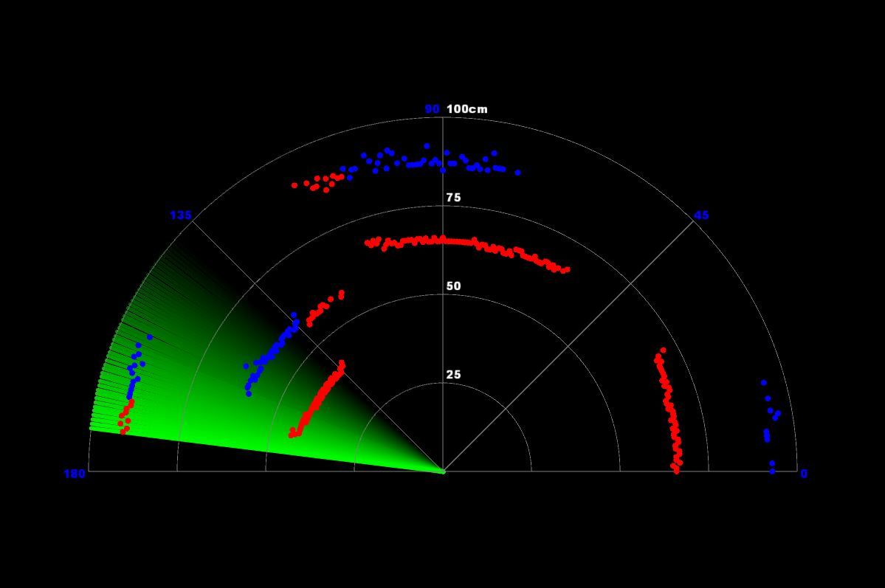Click the blue dots near the 0 degree edge
Image resolution: width=885 pixels, height=588 pixels.
pyautogui.click(x=768, y=413)
